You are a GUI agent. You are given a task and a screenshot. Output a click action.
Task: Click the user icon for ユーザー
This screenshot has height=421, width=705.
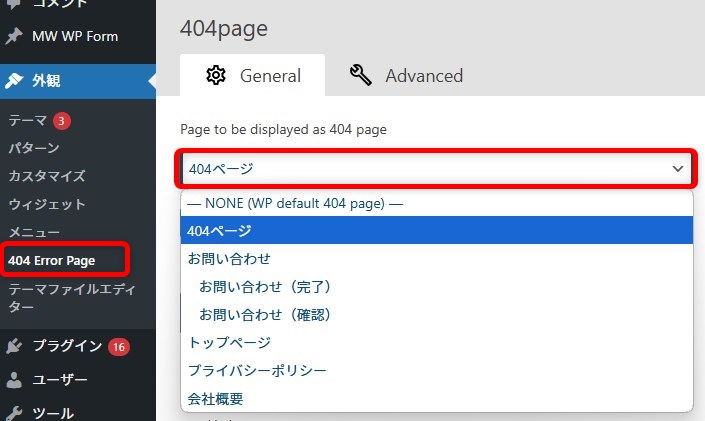pos(14,380)
